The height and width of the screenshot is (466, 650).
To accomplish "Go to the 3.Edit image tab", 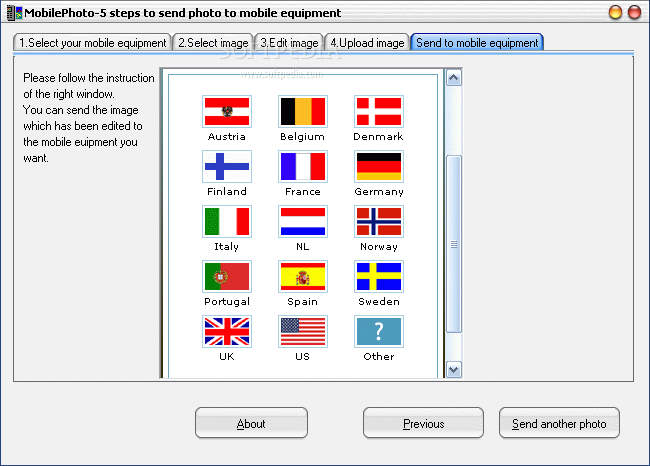I will [289, 43].
